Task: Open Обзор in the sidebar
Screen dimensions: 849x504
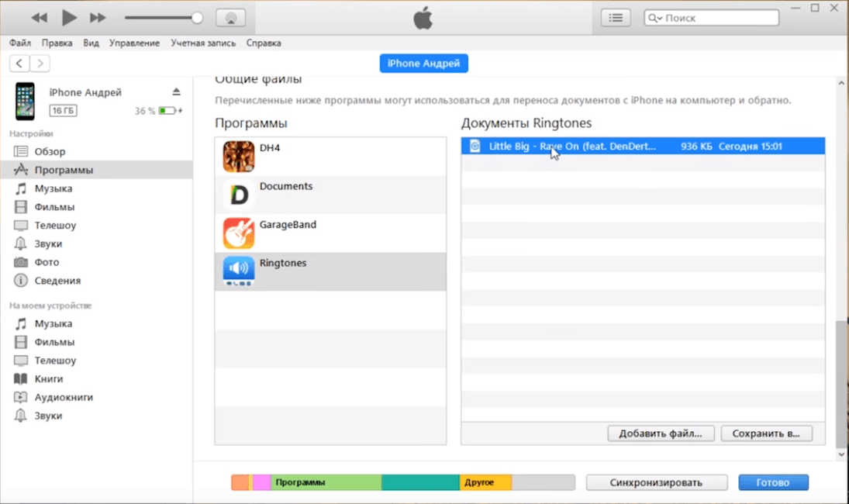Action: [x=50, y=151]
